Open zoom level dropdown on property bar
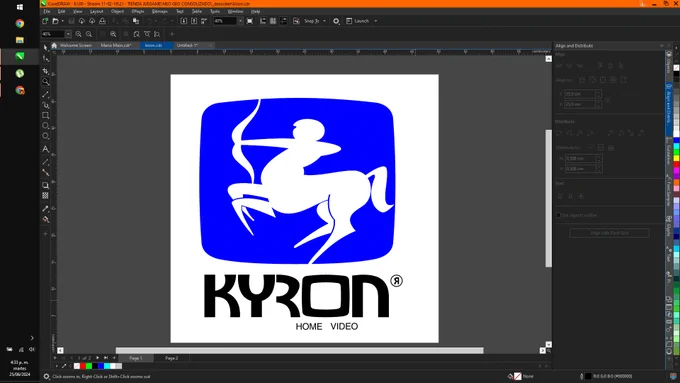This screenshot has height=383, width=680. click(x=68, y=34)
